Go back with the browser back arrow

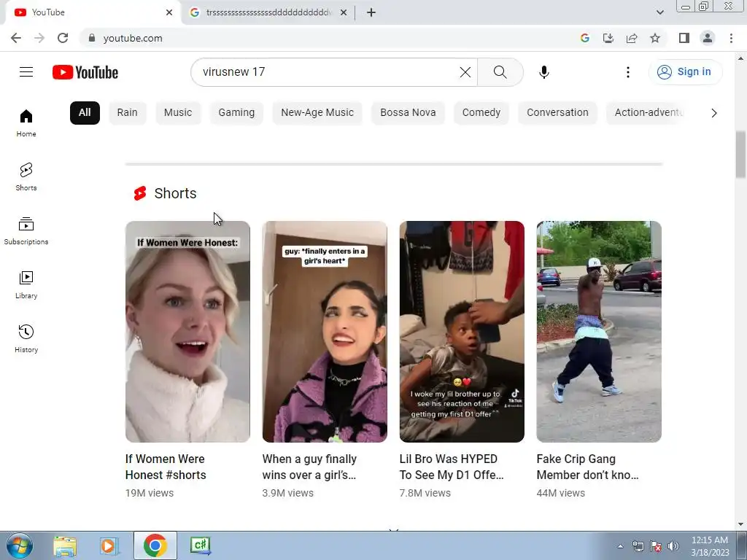(x=16, y=38)
